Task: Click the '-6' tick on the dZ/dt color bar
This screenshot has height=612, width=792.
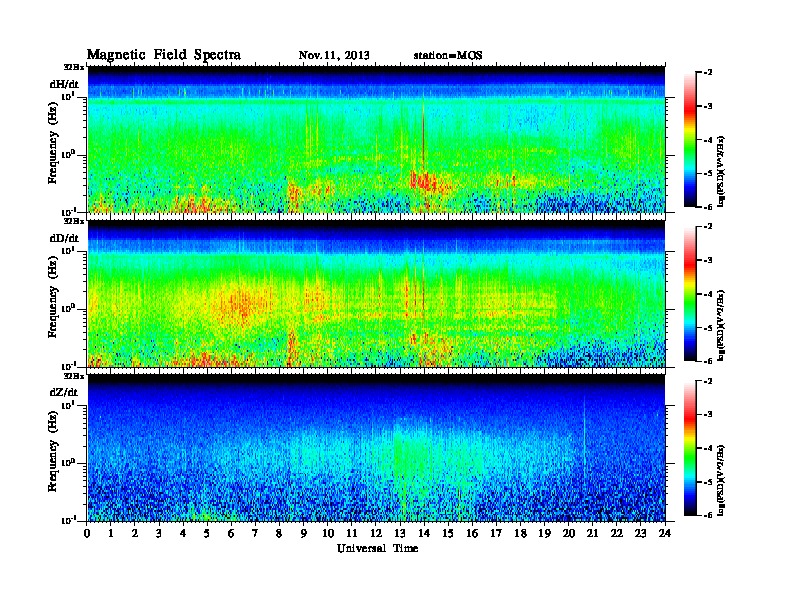Action: 708,515
